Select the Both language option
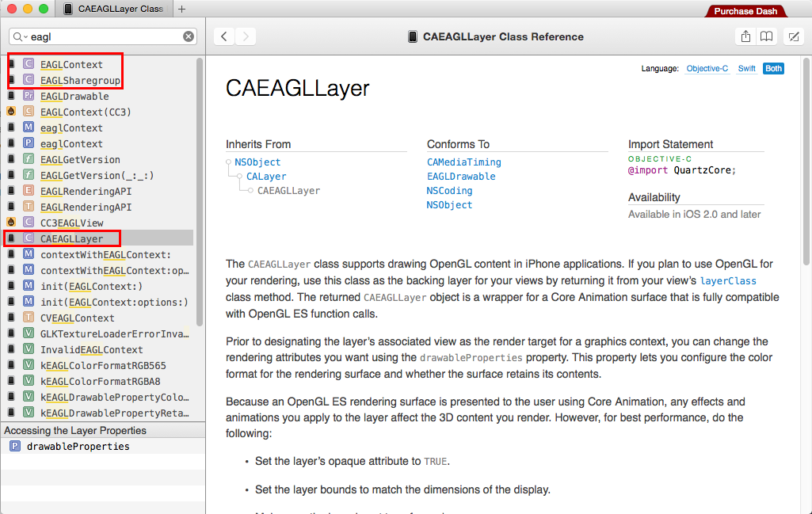Screen dimensions: 812x514 (x=773, y=69)
